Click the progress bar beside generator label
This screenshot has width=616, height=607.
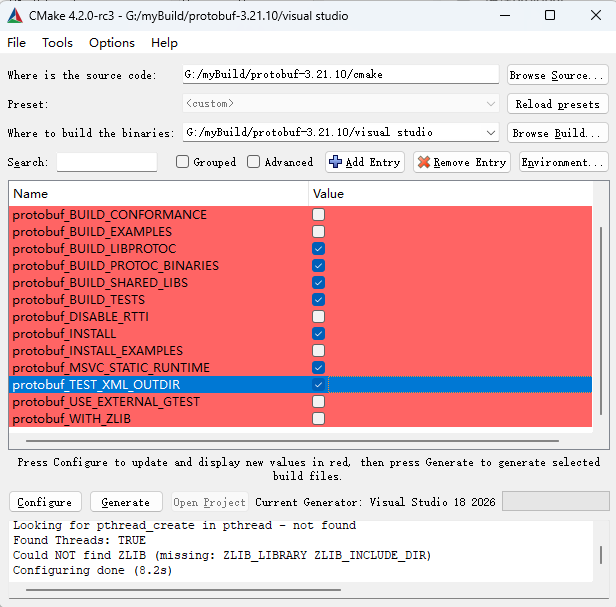556,501
